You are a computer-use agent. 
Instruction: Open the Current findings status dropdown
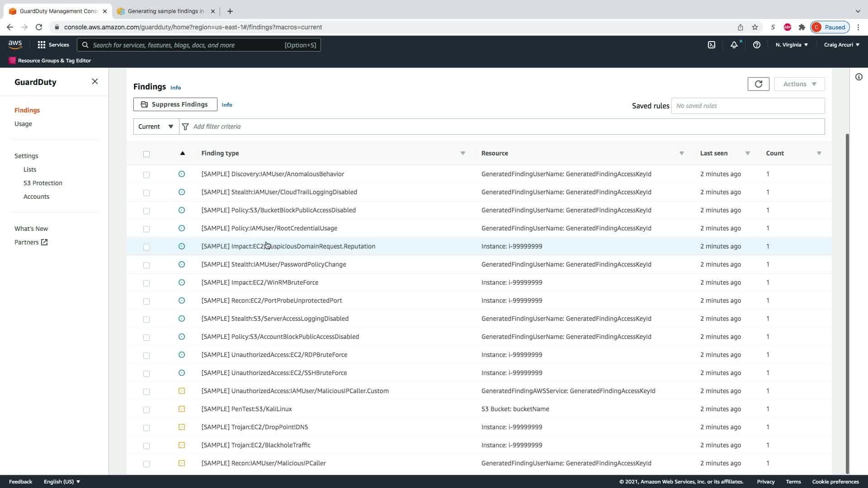(156, 127)
